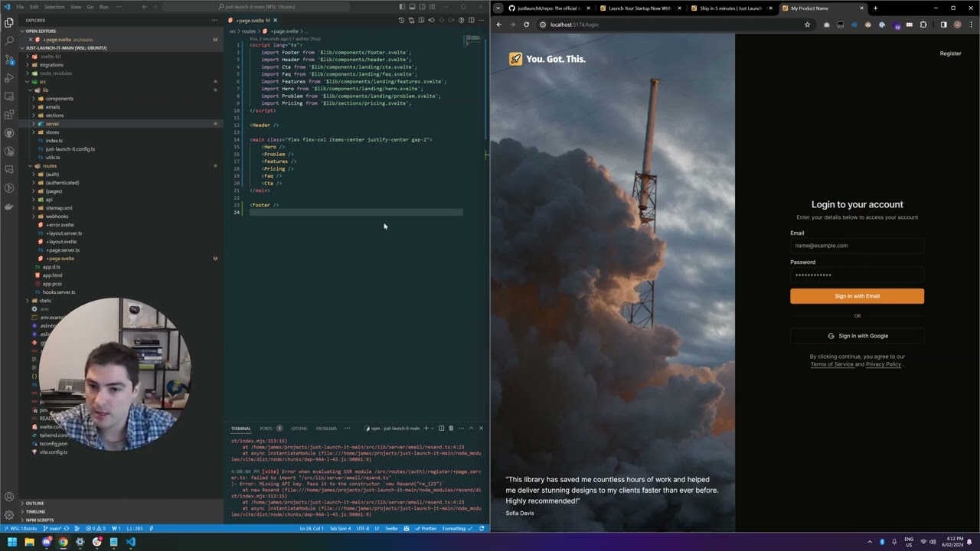Switch to the Problems panel tab
The height and width of the screenshot is (551, 980).
[326, 428]
